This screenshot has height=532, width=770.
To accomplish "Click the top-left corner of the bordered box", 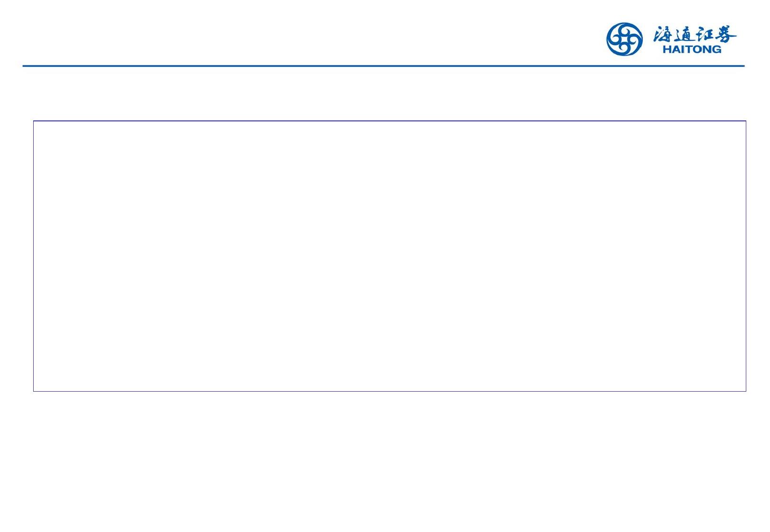I will (33, 121).
